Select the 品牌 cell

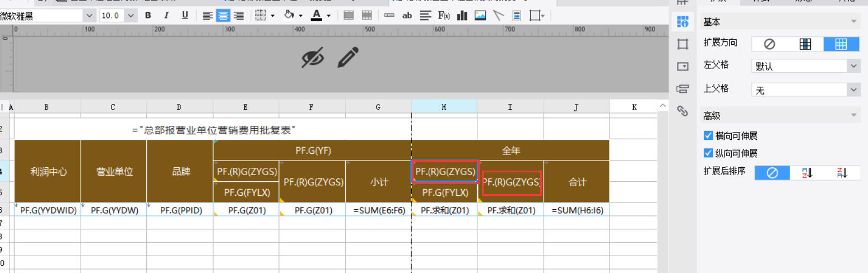tap(180, 171)
